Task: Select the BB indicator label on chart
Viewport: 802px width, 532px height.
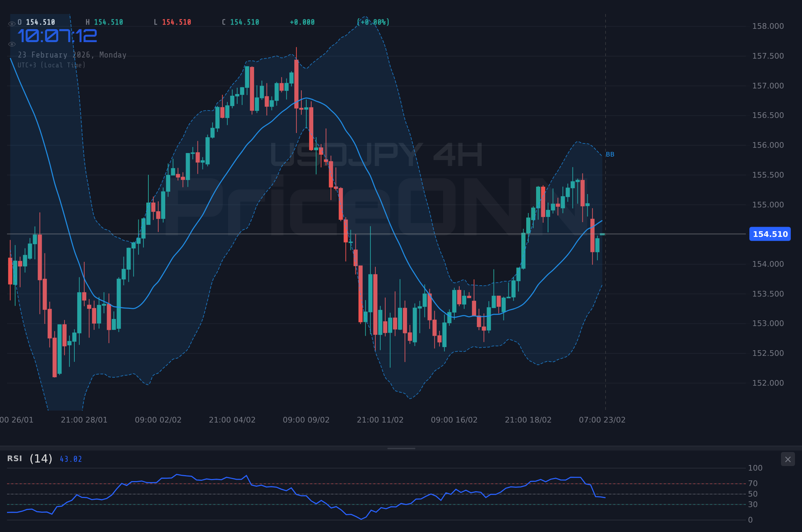Action: point(610,154)
